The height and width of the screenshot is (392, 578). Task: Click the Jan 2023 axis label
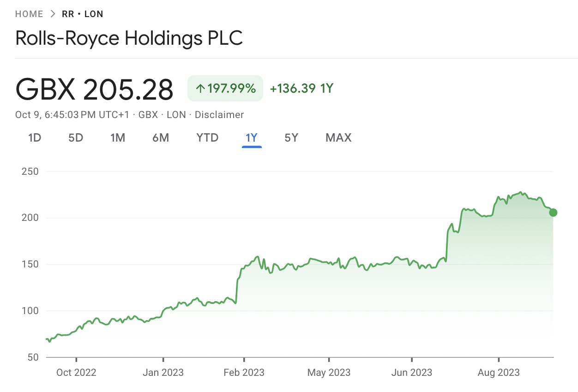163,373
